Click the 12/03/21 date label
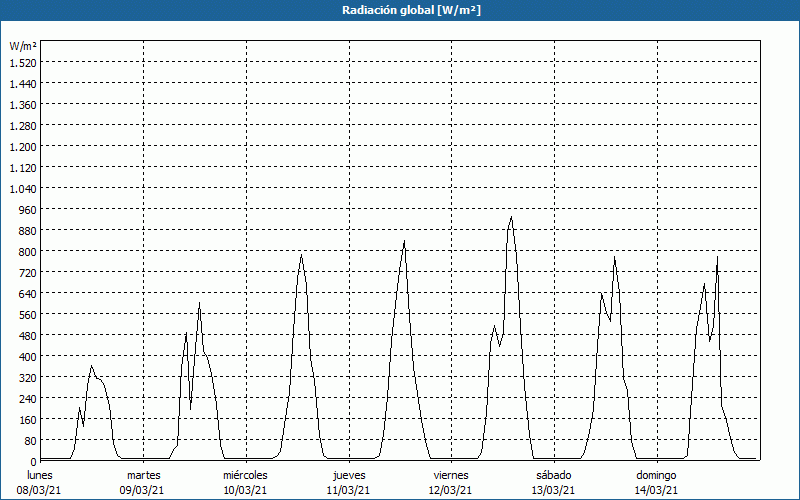Viewport: 800px width, 500px height. 451,490
